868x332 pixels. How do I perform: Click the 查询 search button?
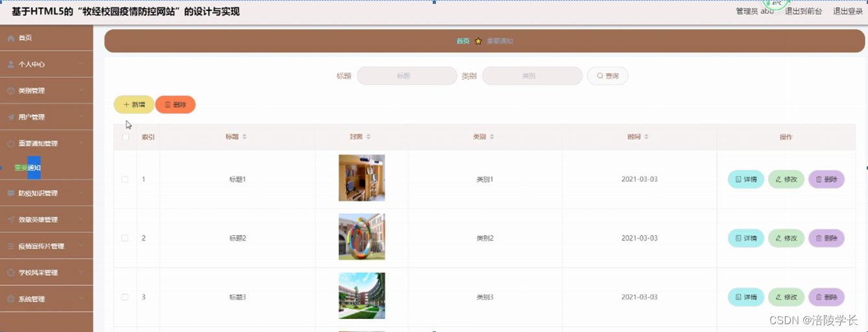pos(607,76)
